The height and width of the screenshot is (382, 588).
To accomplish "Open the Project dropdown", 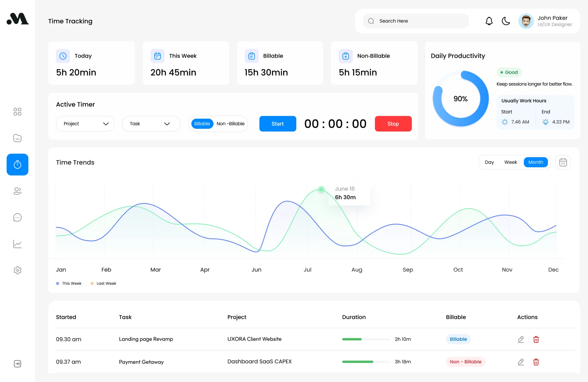I will (85, 124).
